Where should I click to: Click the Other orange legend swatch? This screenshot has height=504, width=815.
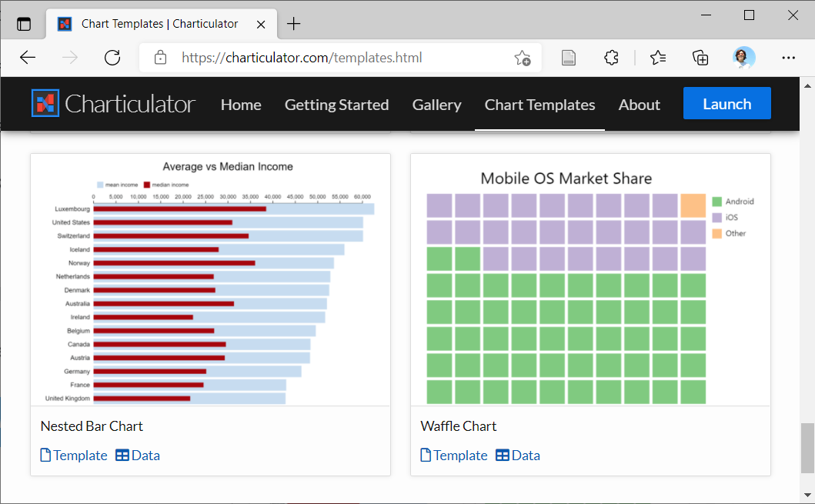[x=716, y=233]
